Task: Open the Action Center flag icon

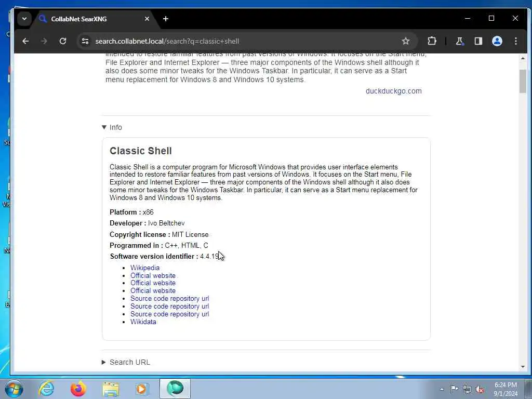Action: pyautogui.click(x=454, y=389)
